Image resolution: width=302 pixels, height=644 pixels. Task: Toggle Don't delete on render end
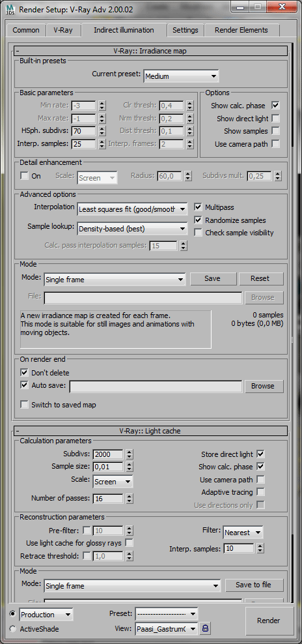(24, 373)
